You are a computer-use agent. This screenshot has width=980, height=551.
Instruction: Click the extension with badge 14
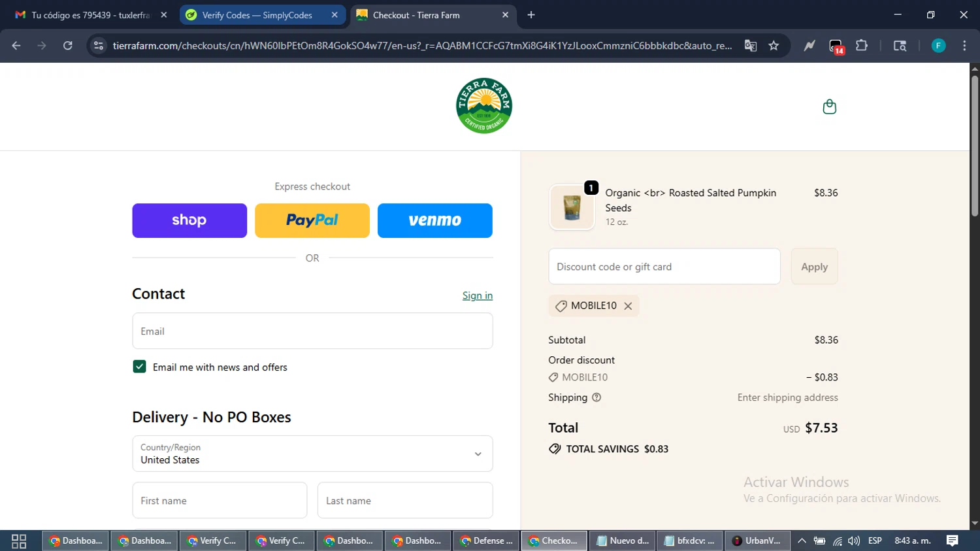836,46
